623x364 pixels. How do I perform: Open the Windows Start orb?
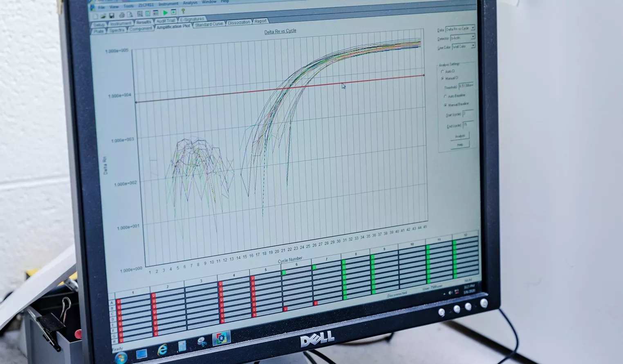(x=120, y=358)
